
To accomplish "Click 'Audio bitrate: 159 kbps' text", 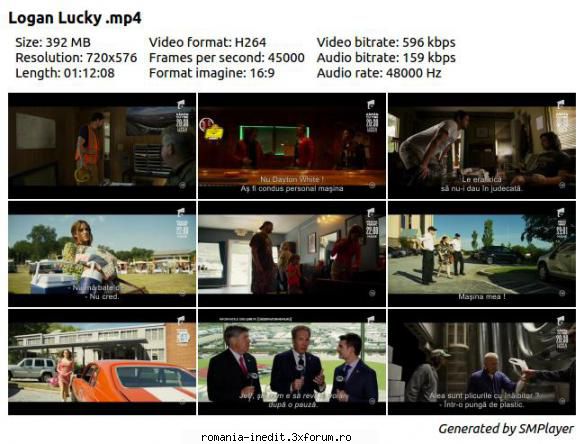I will coord(386,58).
